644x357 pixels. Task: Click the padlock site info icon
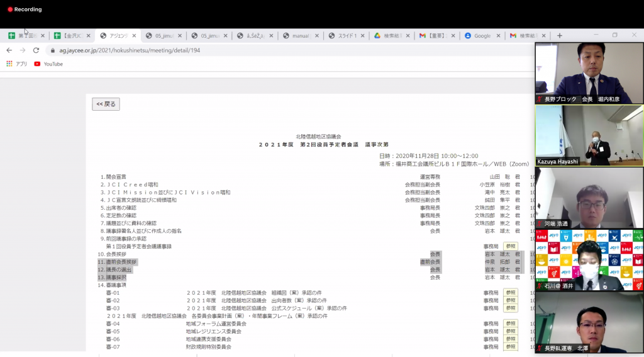click(53, 50)
